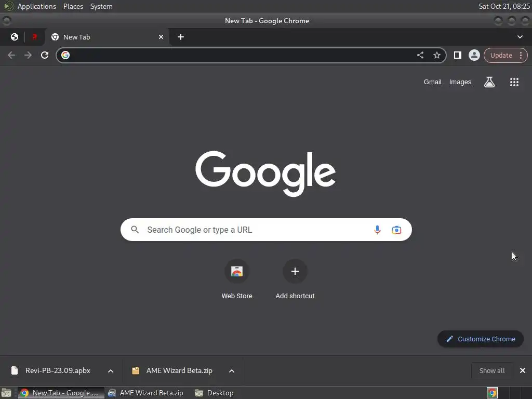Expand options for AME Wizard Beta.zip download
The image size is (532, 399).
tap(231, 371)
